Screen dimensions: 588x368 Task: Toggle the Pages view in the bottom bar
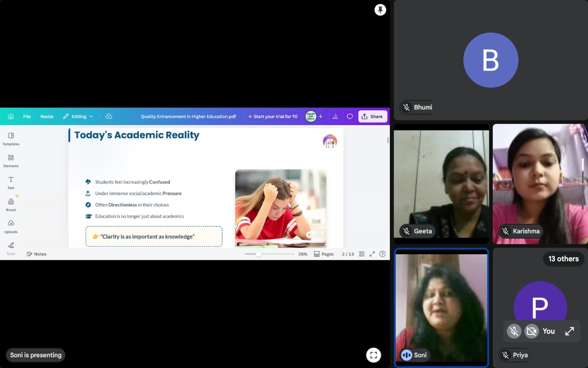point(324,254)
